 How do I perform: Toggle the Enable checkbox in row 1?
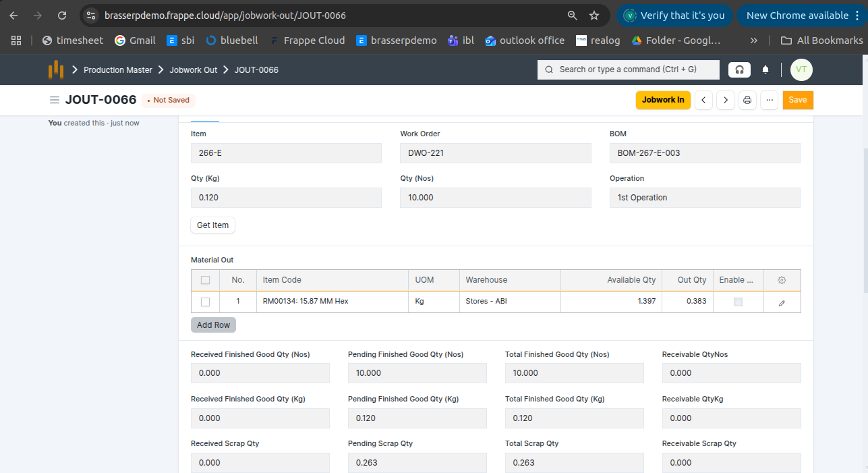click(738, 302)
